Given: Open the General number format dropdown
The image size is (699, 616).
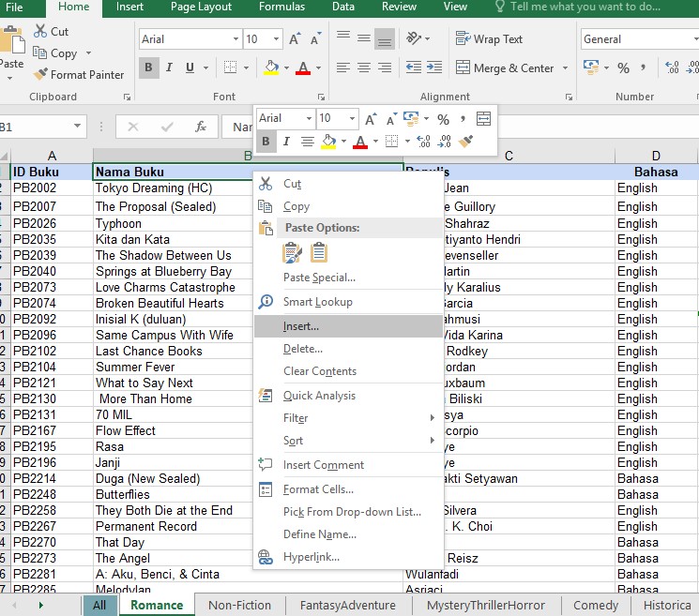Looking at the screenshot, I should click(695, 39).
